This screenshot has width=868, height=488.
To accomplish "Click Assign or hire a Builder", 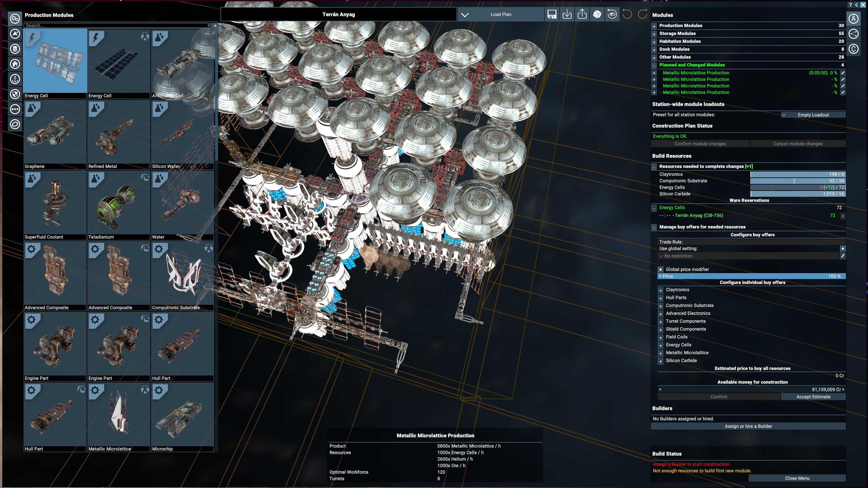I will click(748, 426).
